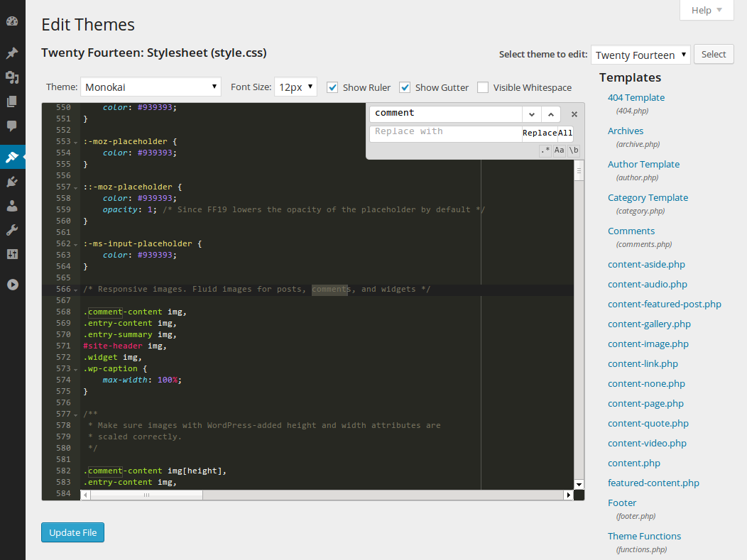
Task: Open the Users icon in sidebar
Action: tap(12, 206)
